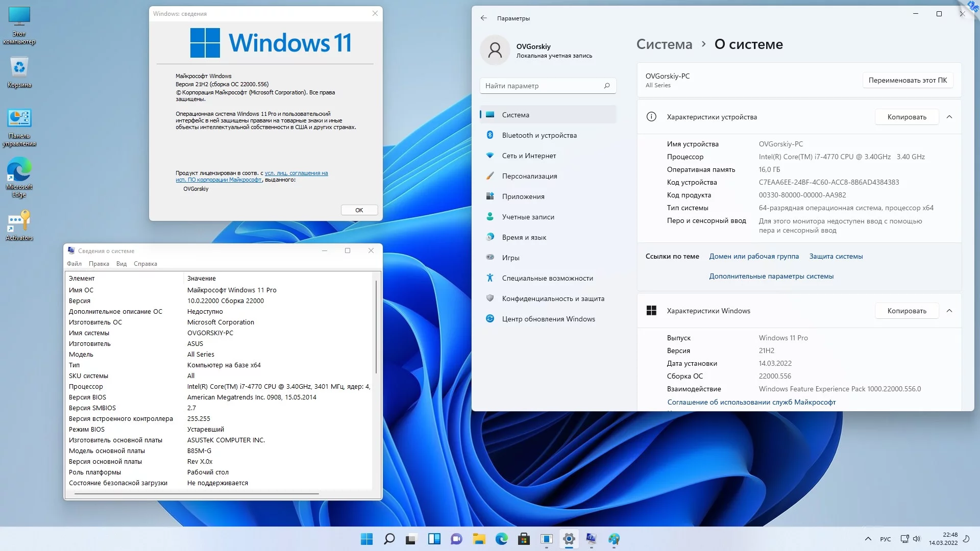
Task: Open Сеть и Интернет settings
Action: pyautogui.click(x=529, y=156)
